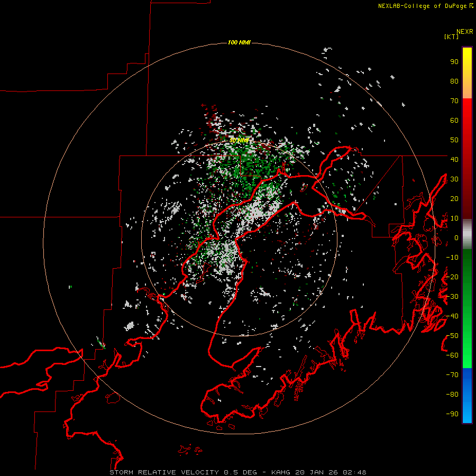Click the 40 value on the velocity scale

tap(454, 159)
